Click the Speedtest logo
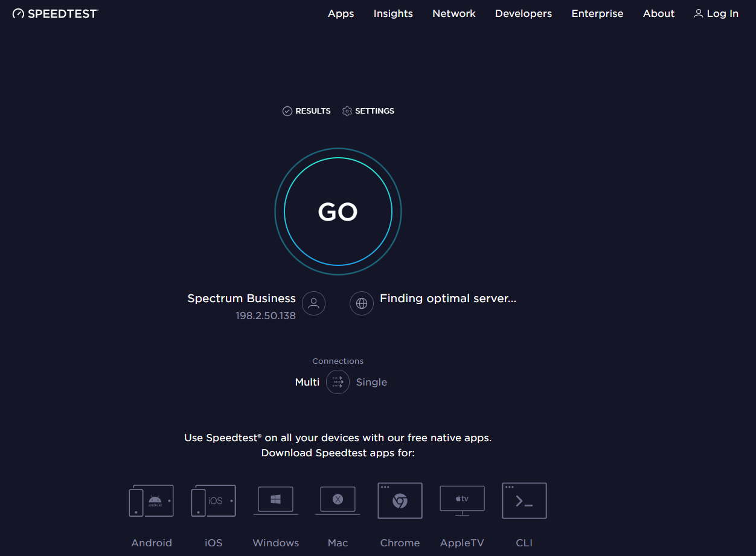756x556 pixels. click(55, 13)
